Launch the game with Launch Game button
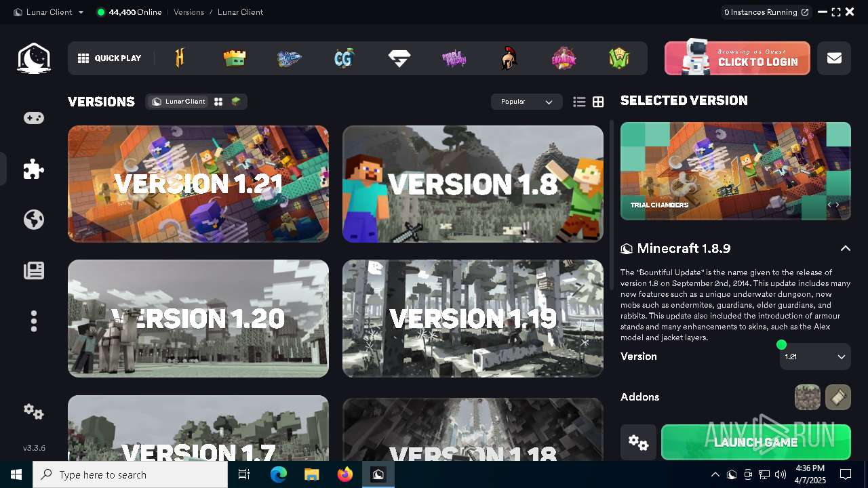Screen dimensions: 868x488 coord(756,443)
